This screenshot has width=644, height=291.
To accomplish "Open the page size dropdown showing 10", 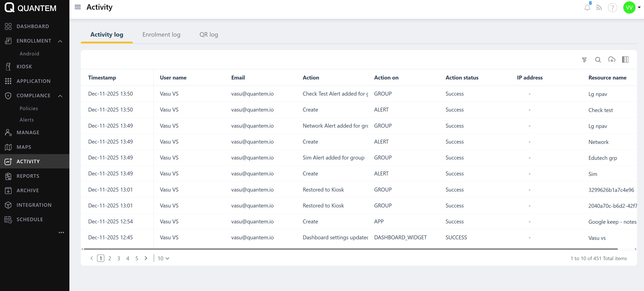I will [x=163, y=258].
